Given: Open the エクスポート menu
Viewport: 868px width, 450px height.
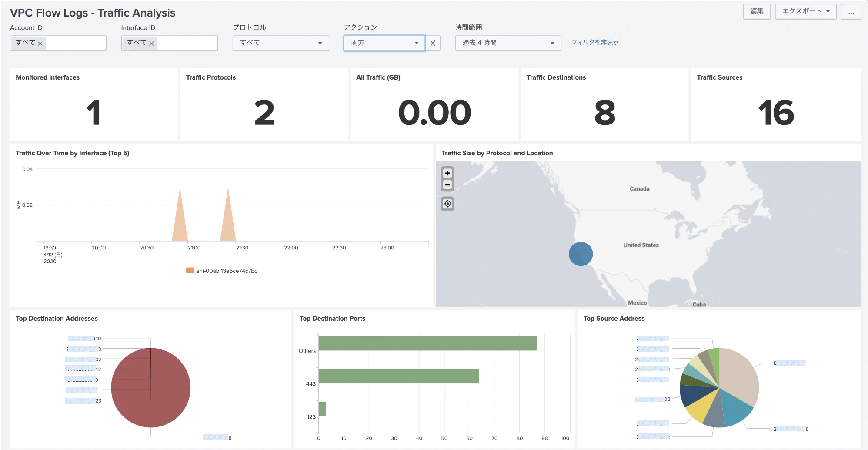Looking at the screenshot, I should click(x=806, y=12).
